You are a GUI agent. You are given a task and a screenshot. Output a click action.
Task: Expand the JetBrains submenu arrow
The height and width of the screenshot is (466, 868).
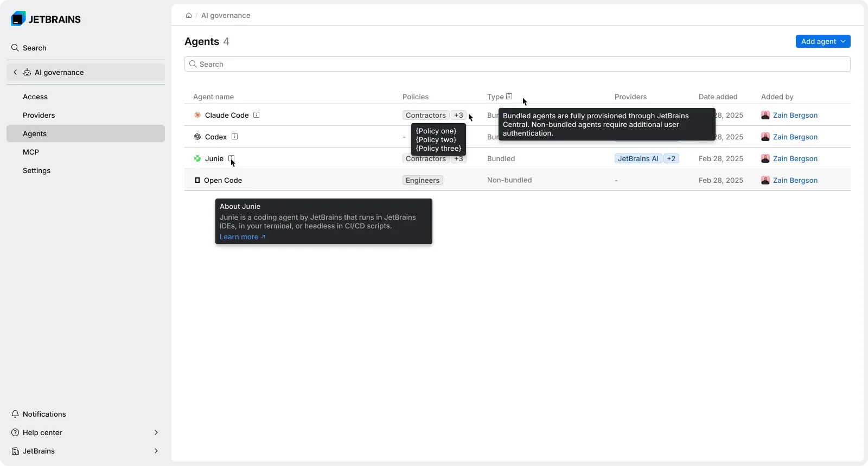click(x=156, y=451)
